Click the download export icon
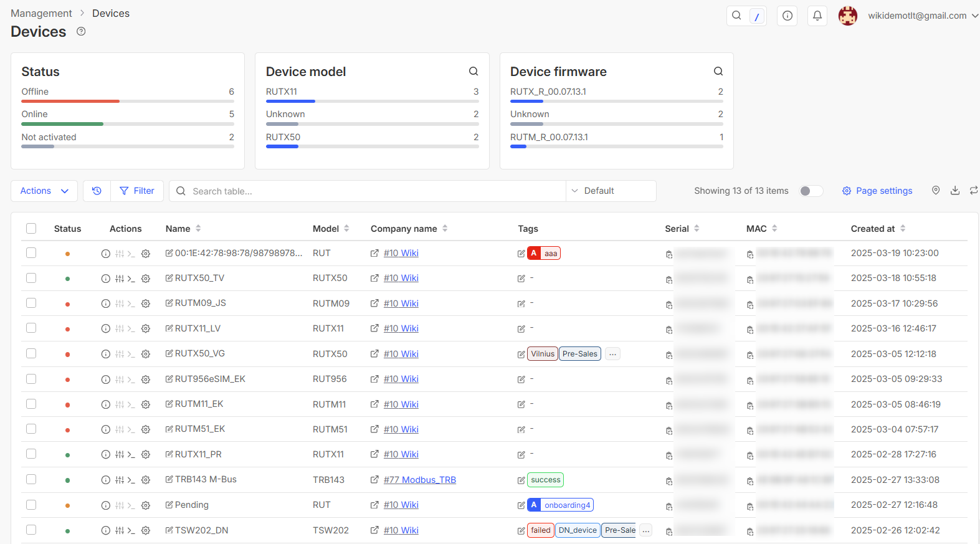Viewport: 980px width, 544px height. 954,191
